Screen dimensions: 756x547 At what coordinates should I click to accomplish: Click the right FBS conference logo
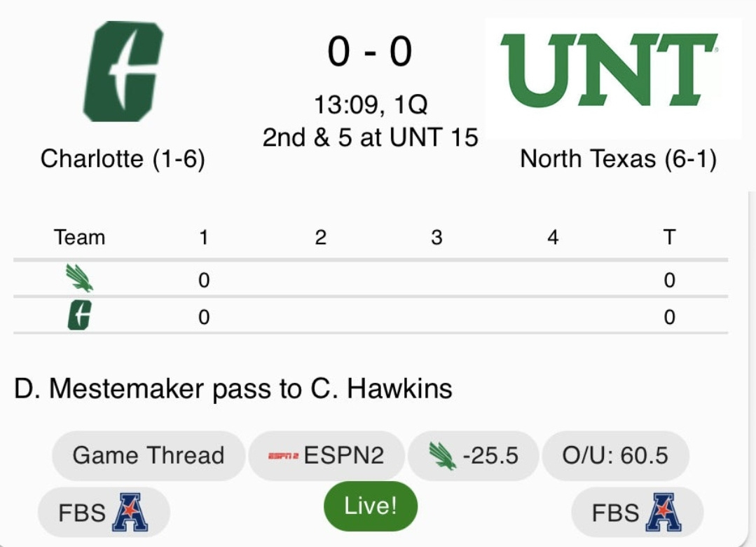pyautogui.click(x=666, y=513)
